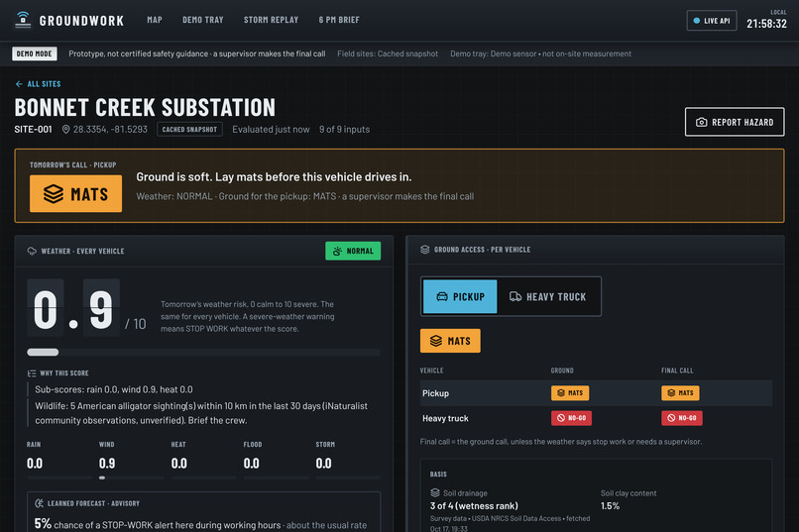
Task: Select the Pickup vehicle tab
Action: (x=460, y=296)
